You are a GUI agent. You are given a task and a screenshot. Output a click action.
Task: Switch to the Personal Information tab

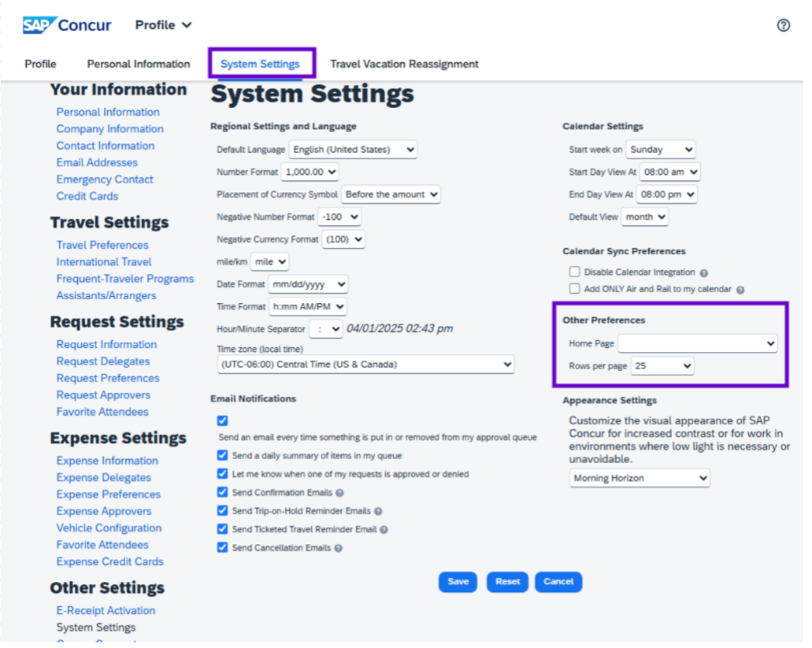click(x=138, y=64)
